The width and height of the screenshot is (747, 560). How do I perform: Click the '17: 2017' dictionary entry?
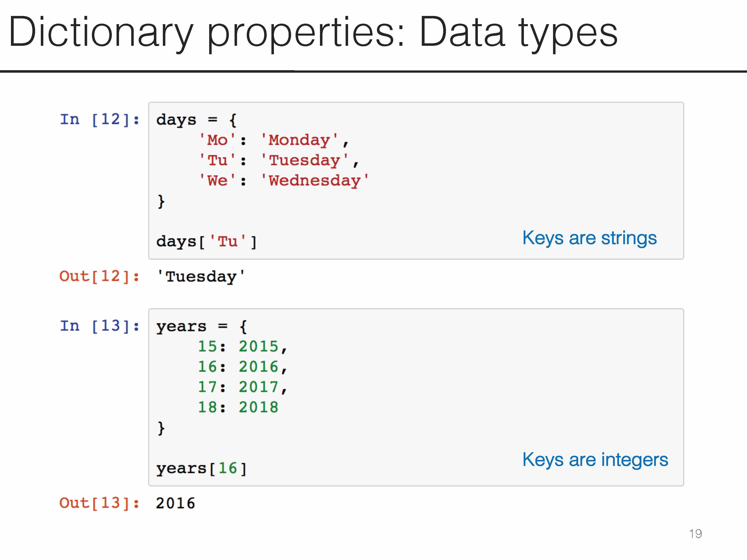point(242,387)
